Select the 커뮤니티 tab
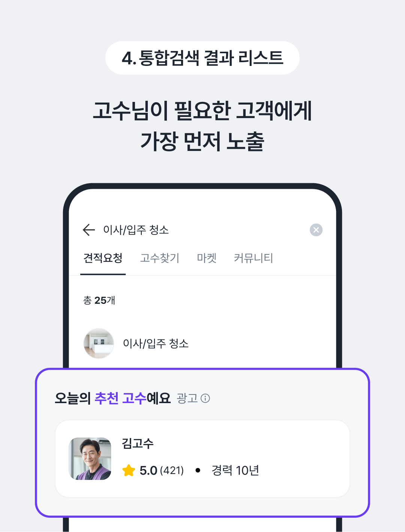Image resolution: width=405 pixels, height=532 pixels. 253,258
